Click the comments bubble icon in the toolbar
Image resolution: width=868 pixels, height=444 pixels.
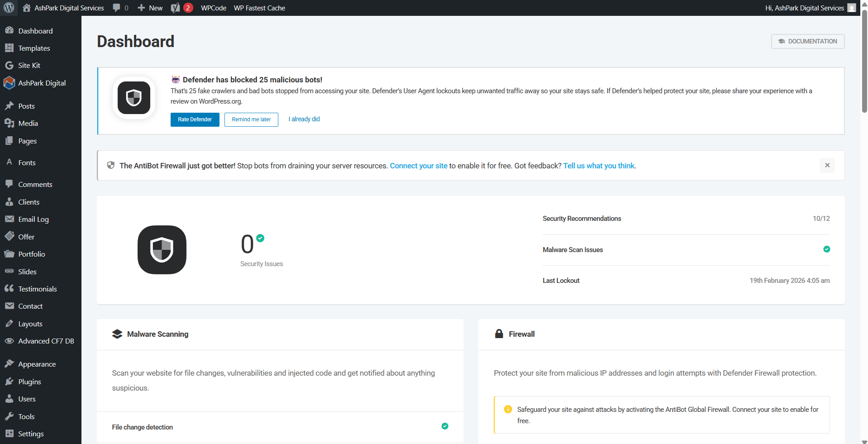pyautogui.click(x=117, y=8)
